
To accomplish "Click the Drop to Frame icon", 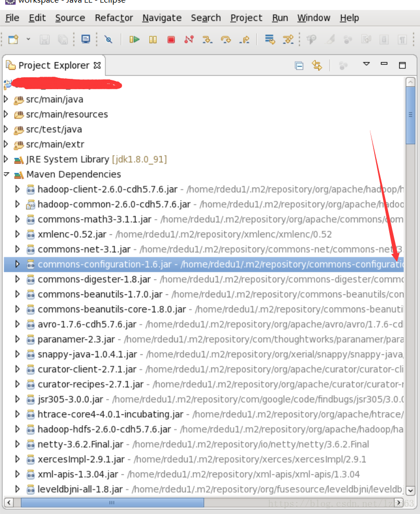I will (x=270, y=40).
